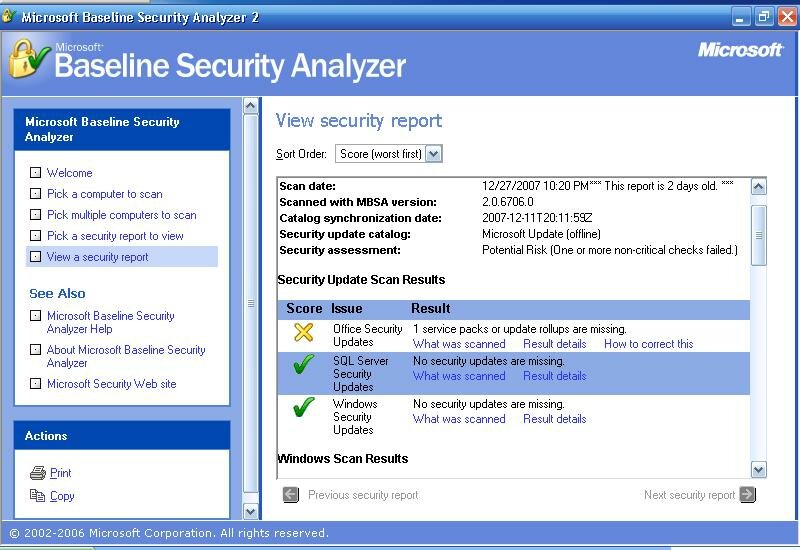Click How to correct this link
The width and height of the screenshot is (800, 550).
tap(648, 344)
